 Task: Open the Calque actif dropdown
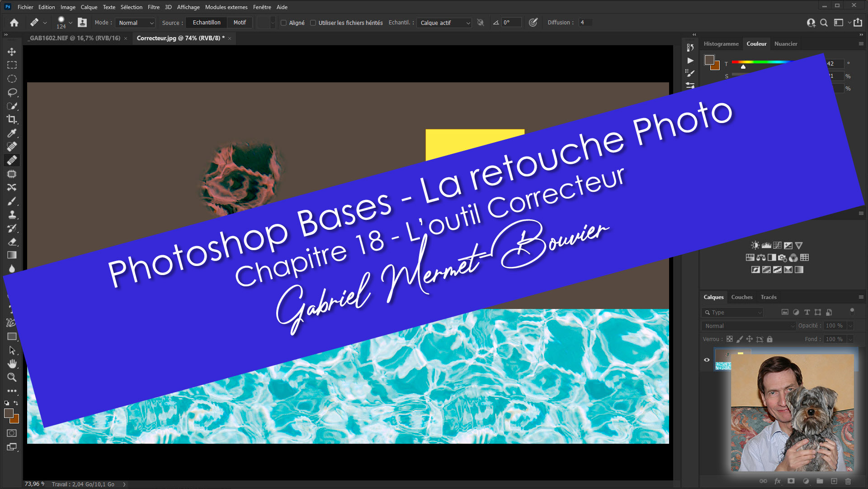coord(445,23)
